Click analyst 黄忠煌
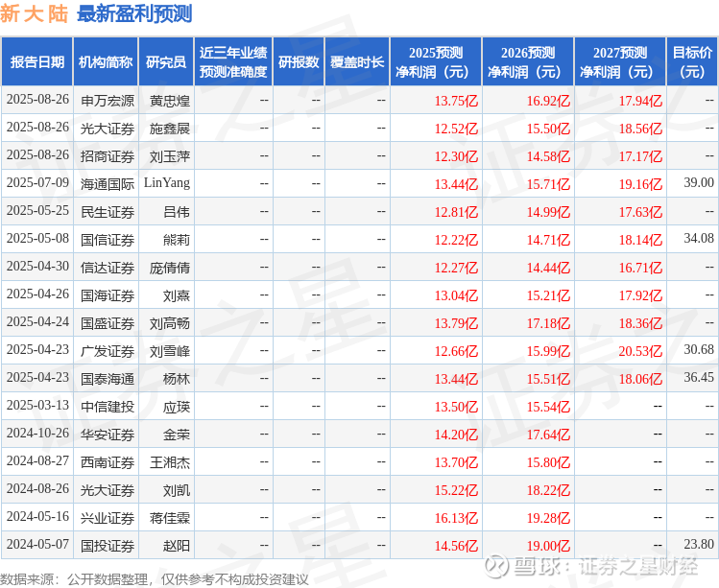 click(170, 101)
